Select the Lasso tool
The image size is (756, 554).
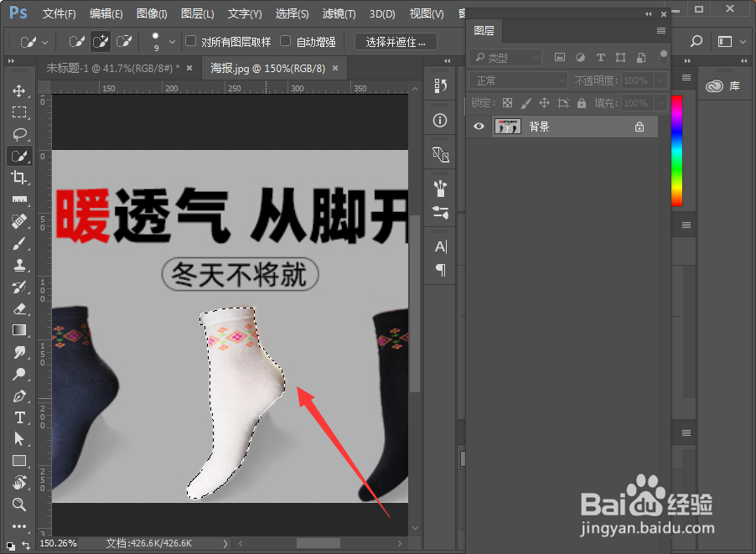(19, 134)
